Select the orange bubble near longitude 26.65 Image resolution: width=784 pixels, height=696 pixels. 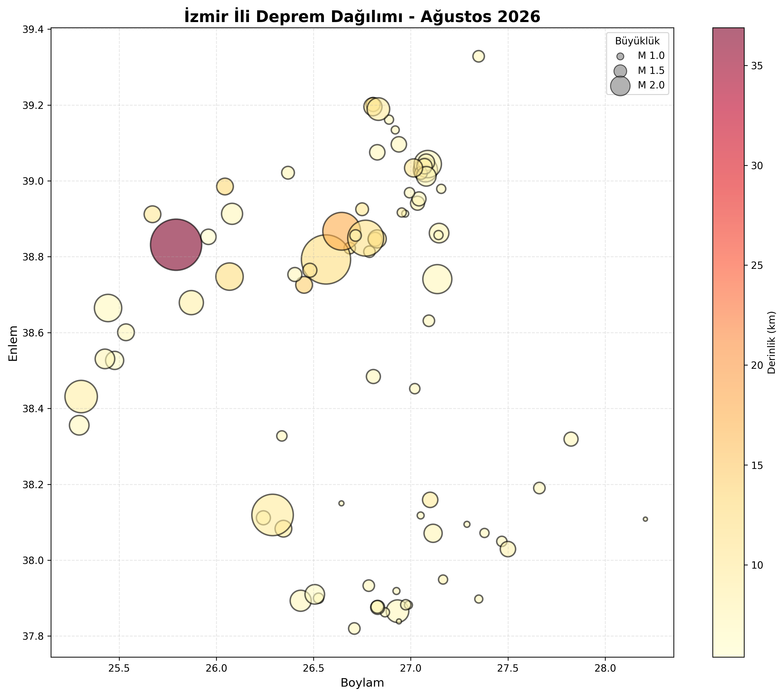pos(341,231)
